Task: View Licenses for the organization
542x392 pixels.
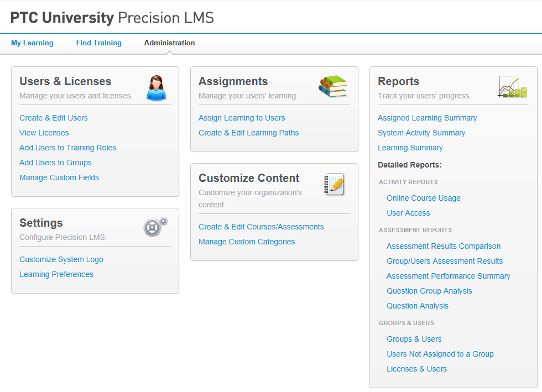Action: click(x=44, y=133)
